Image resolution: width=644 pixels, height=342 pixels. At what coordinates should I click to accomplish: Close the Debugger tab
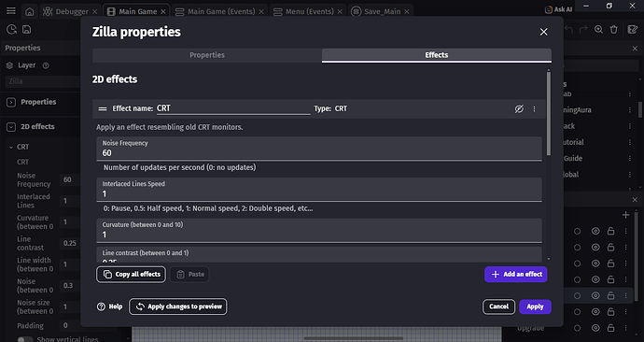95,11
